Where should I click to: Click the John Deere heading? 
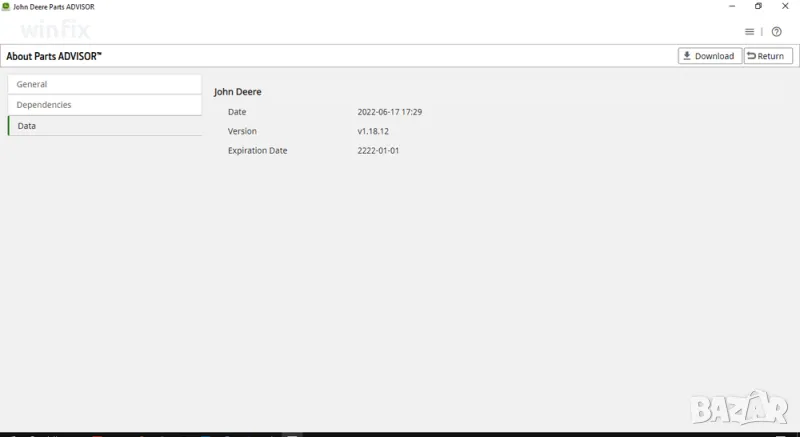237,92
